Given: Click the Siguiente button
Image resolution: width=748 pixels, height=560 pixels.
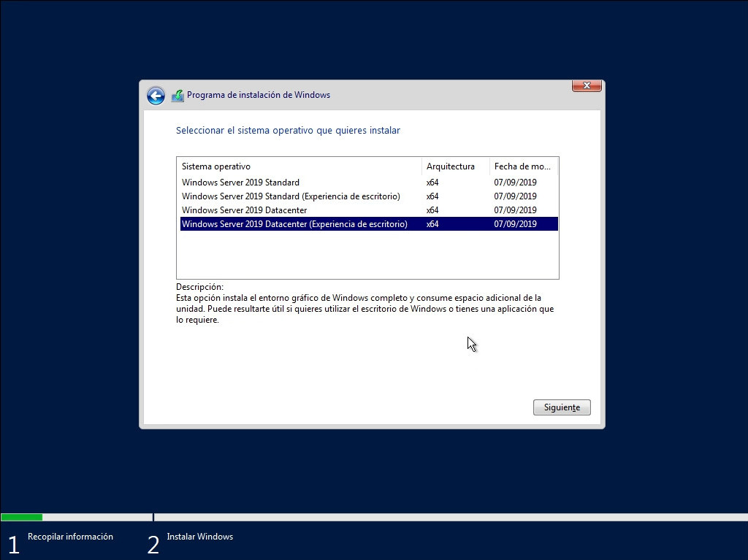Looking at the screenshot, I should [562, 407].
